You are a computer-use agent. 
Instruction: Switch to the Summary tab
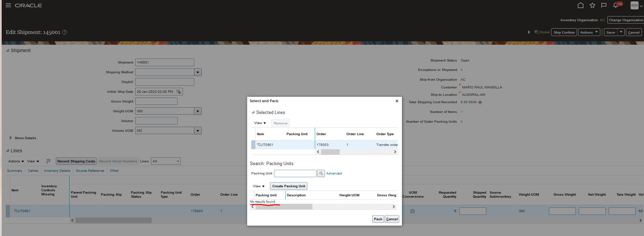pos(14,170)
